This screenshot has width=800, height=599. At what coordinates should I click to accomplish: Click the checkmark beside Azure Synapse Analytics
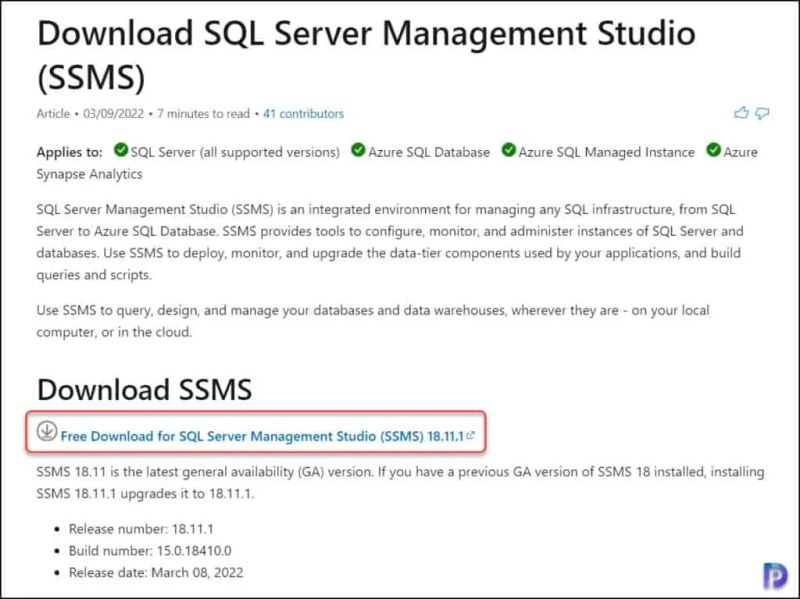coord(713,152)
